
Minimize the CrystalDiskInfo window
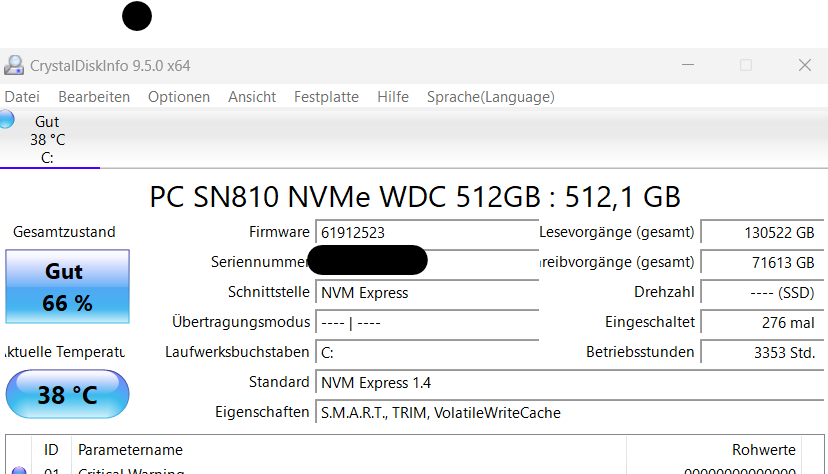point(688,65)
